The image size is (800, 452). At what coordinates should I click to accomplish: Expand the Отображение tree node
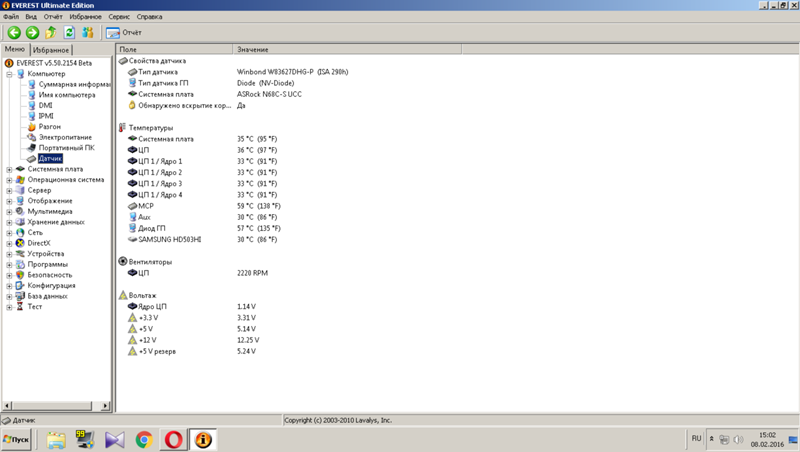pyautogui.click(x=9, y=201)
